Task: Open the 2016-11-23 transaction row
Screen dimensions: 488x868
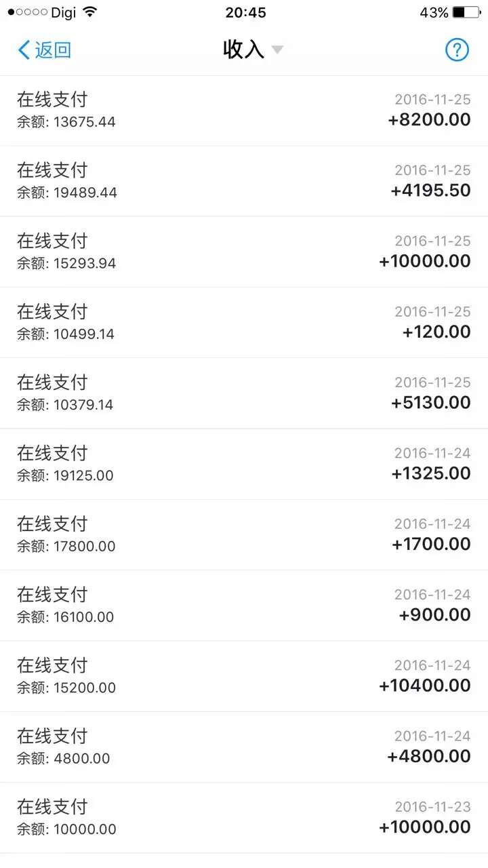Action: [244, 817]
